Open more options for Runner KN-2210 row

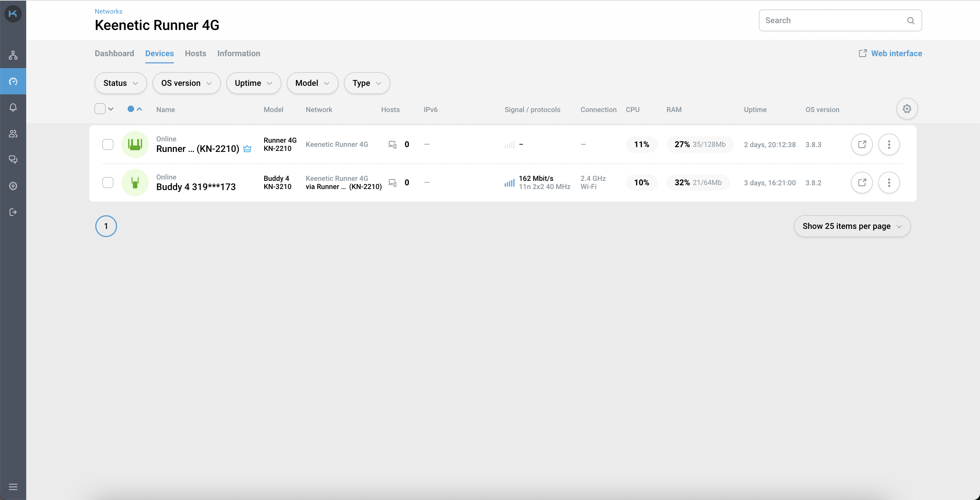click(x=889, y=144)
